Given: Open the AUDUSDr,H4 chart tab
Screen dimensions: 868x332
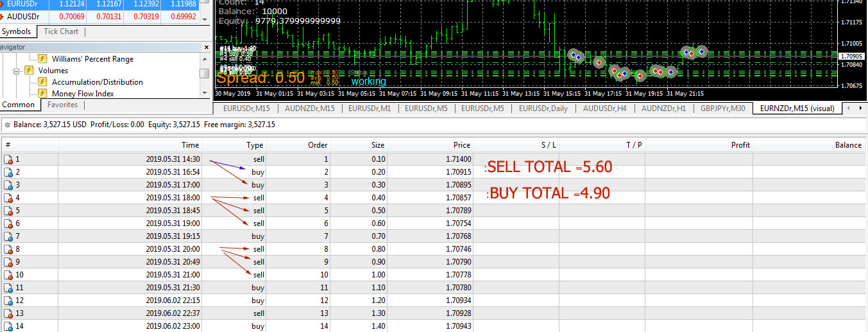Looking at the screenshot, I should tap(605, 109).
